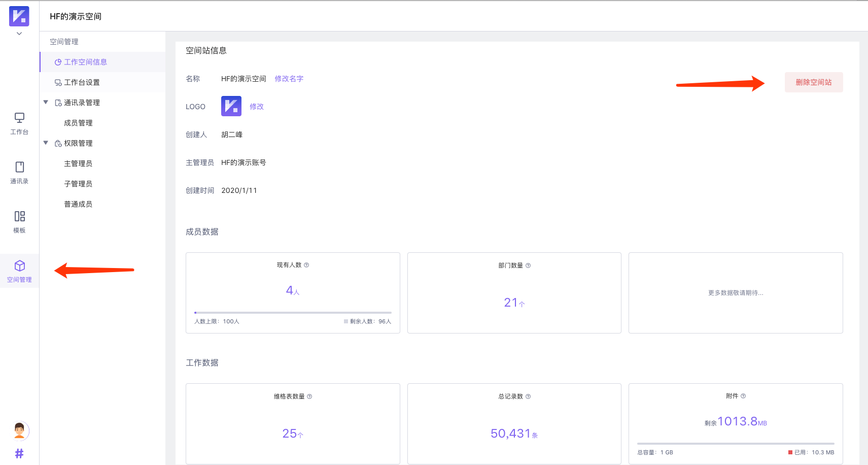Click the 修改名字 link

pyautogui.click(x=289, y=79)
